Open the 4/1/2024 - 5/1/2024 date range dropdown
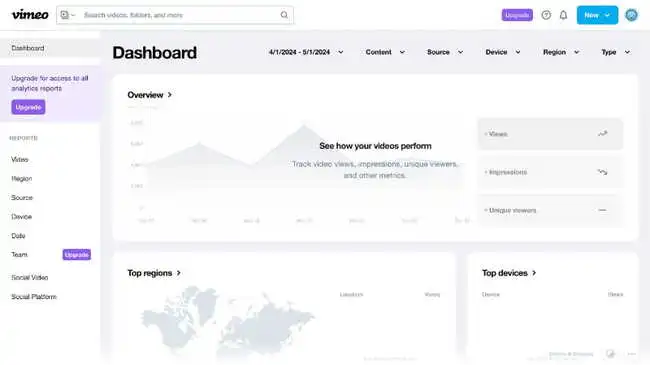This screenshot has width=650, height=365. coord(306,52)
